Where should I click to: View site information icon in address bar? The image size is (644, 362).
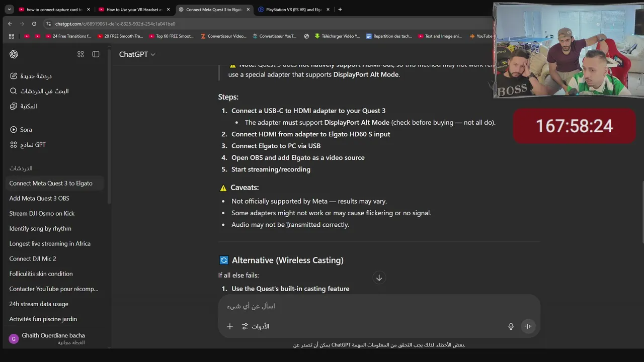[48, 24]
